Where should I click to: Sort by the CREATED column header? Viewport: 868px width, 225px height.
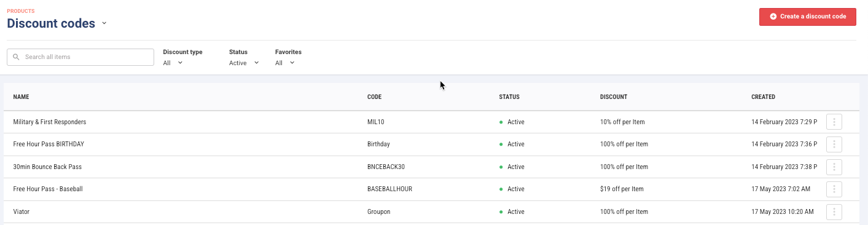[763, 97]
